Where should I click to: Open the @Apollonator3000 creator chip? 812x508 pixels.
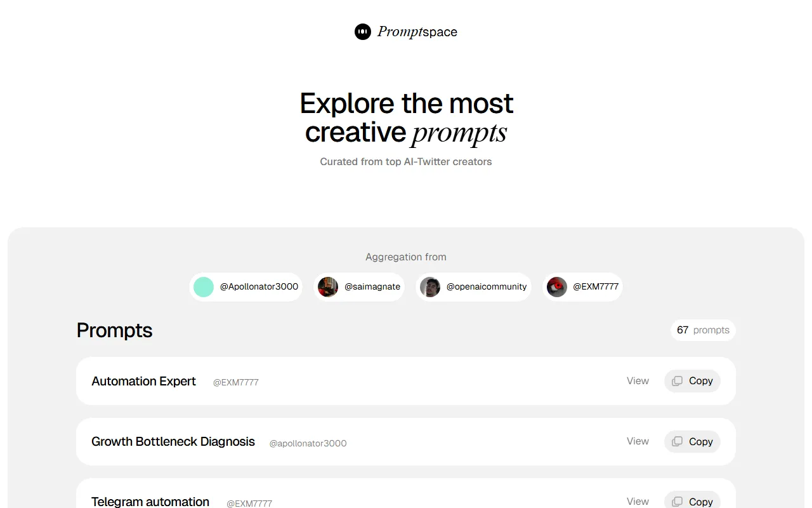pyautogui.click(x=246, y=287)
